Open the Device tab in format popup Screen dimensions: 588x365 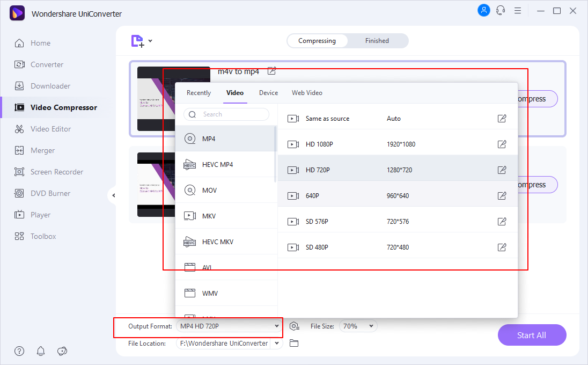coord(268,93)
